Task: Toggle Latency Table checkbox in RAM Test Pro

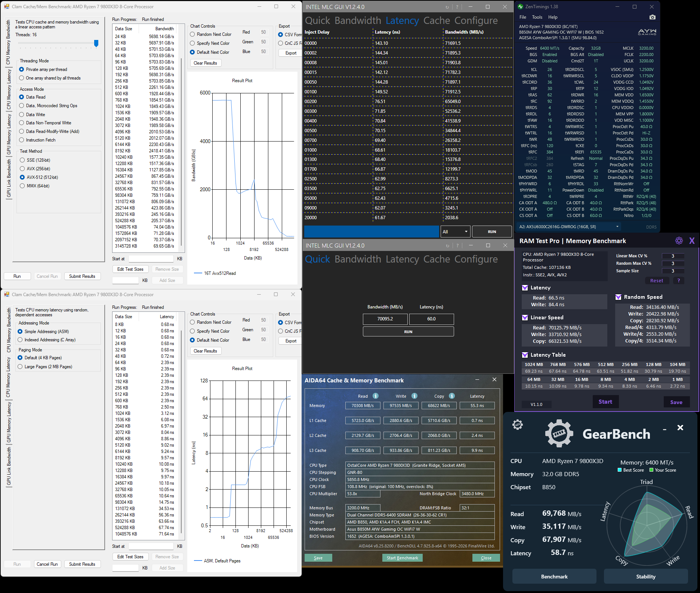Action: 525,355
